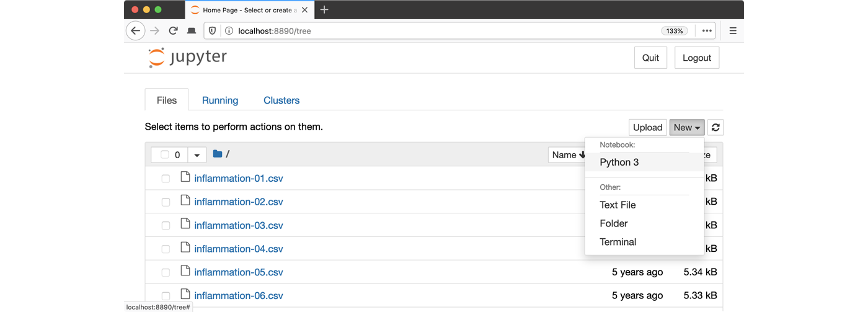Click the blue root folder icon
This screenshot has width=868, height=312.
coord(217,154)
